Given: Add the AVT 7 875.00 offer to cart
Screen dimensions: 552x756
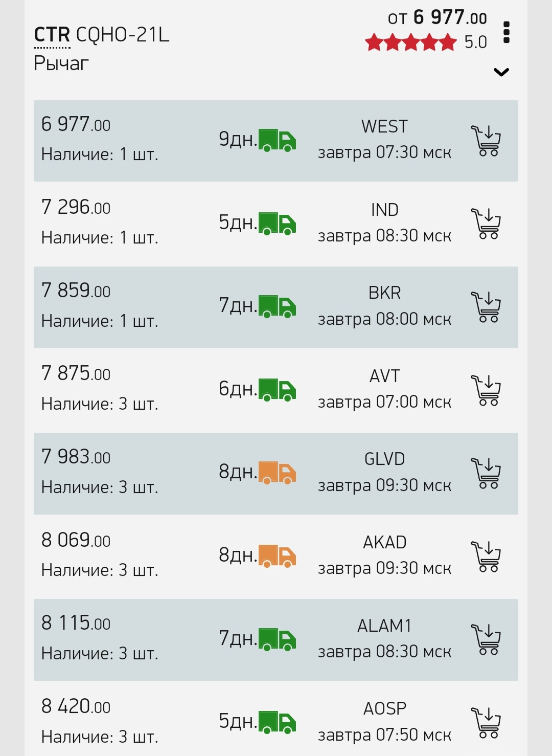Looking at the screenshot, I should pos(486,390).
